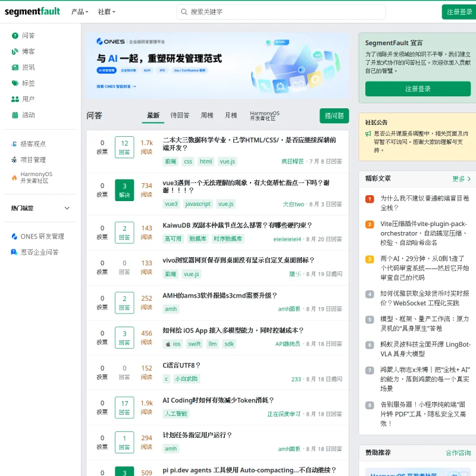This screenshot has width=476, height=476.
Task: Open the 计划任务指定用户运行 question
Action: 197,435
